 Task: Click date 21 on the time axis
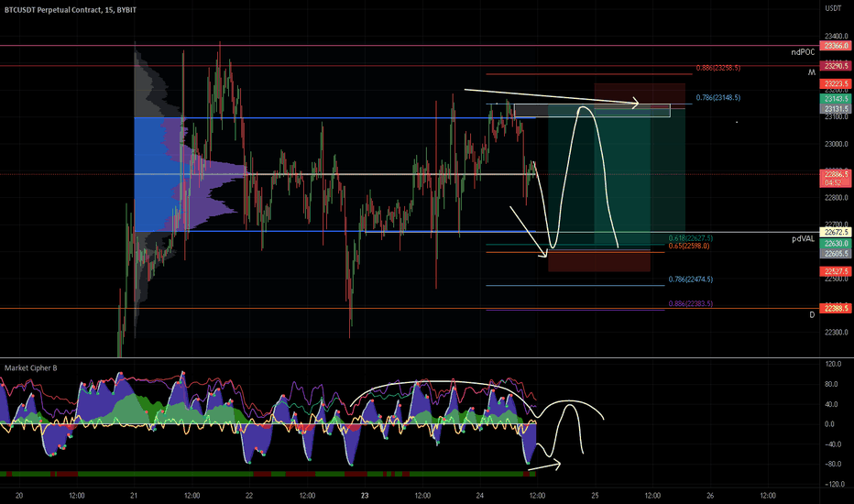coord(134,495)
